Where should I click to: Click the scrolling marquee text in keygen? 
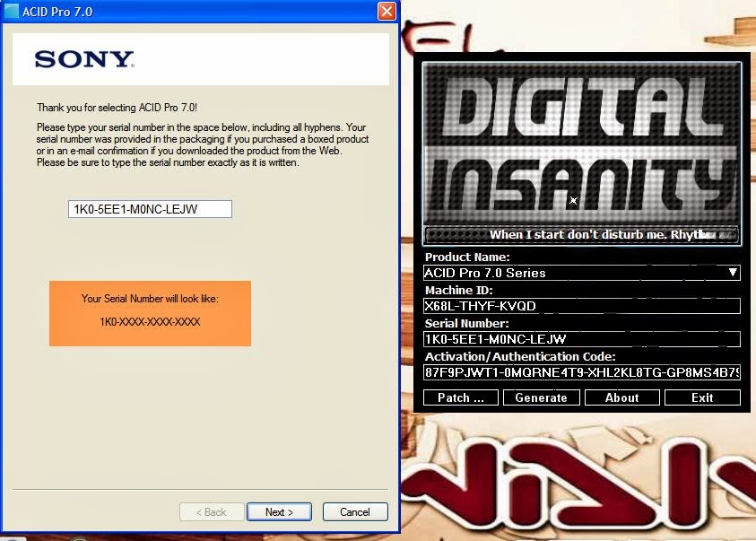pyautogui.click(x=581, y=235)
